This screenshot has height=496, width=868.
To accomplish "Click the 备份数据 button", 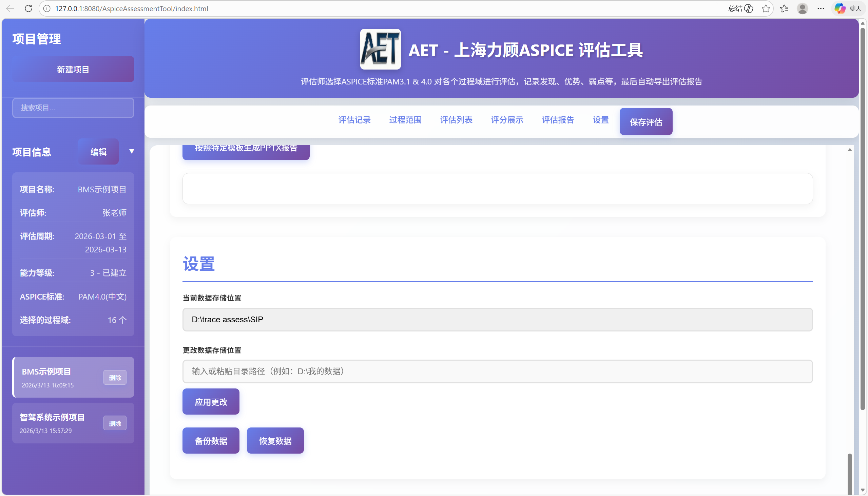I will click(211, 441).
